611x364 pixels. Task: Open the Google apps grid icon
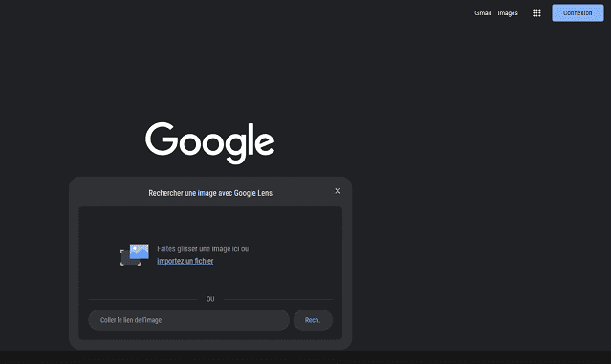(x=536, y=12)
